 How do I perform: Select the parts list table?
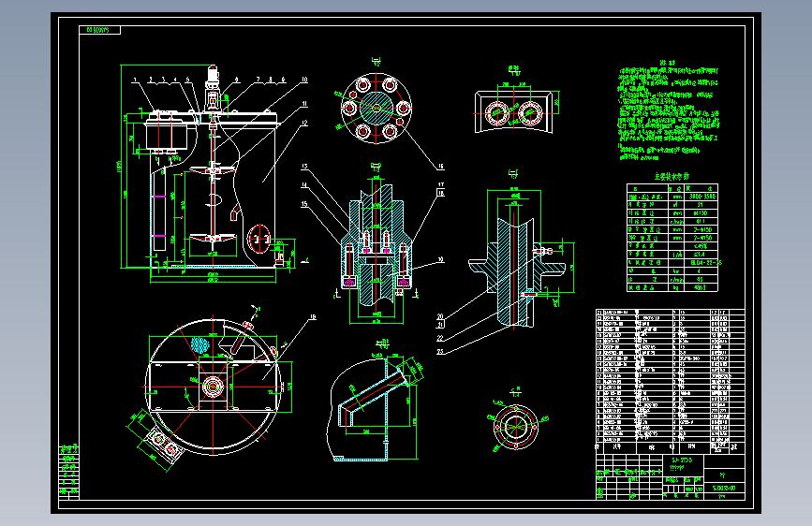(x=670, y=380)
